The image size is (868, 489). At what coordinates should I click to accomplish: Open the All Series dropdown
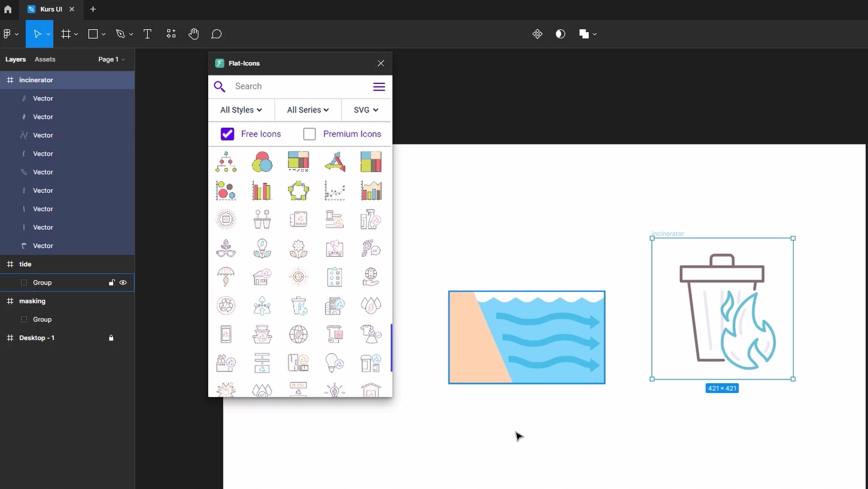pos(308,110)
